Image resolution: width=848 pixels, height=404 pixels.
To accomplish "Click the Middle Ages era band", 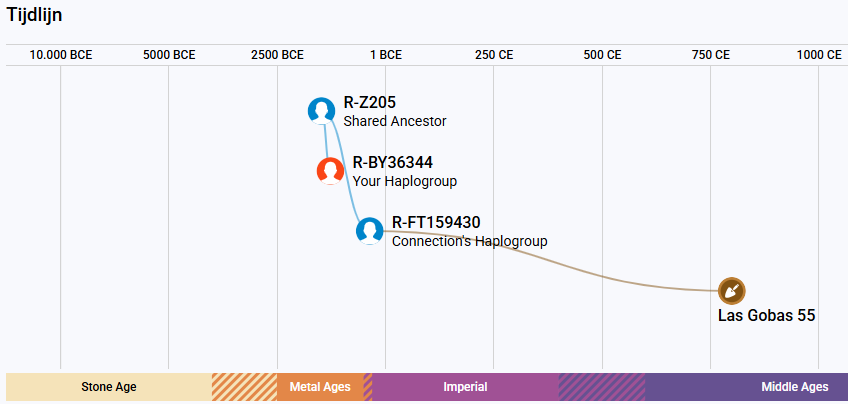I will [x=746, y=387].
